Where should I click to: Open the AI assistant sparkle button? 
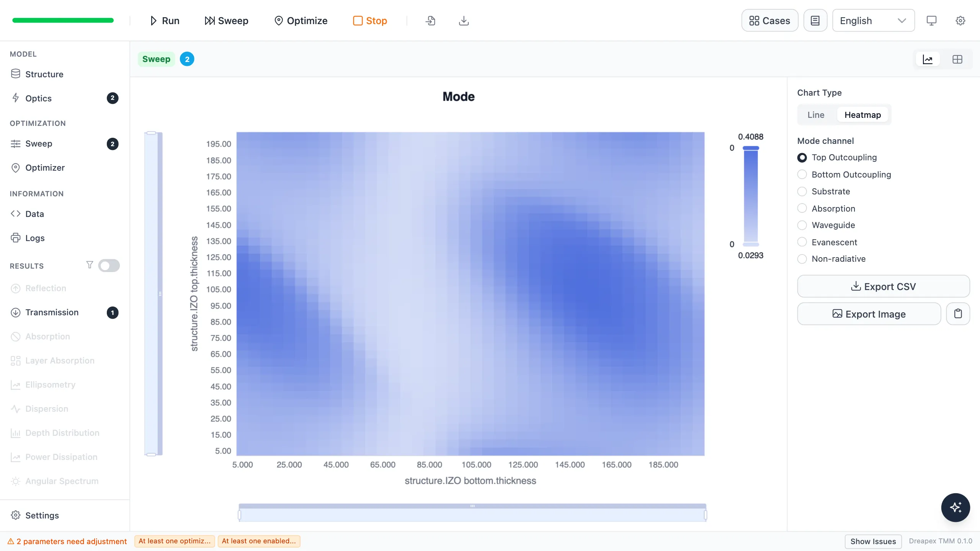click(955, 507)
